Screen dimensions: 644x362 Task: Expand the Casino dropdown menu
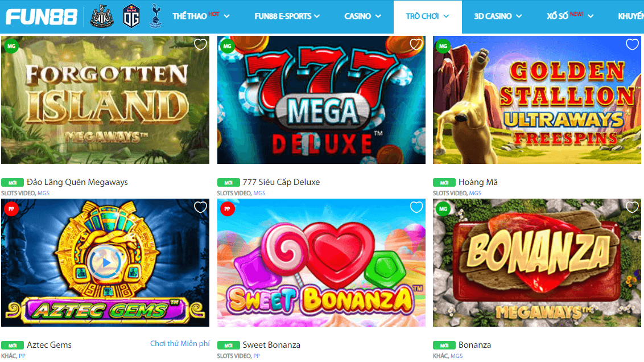(362, 16)
